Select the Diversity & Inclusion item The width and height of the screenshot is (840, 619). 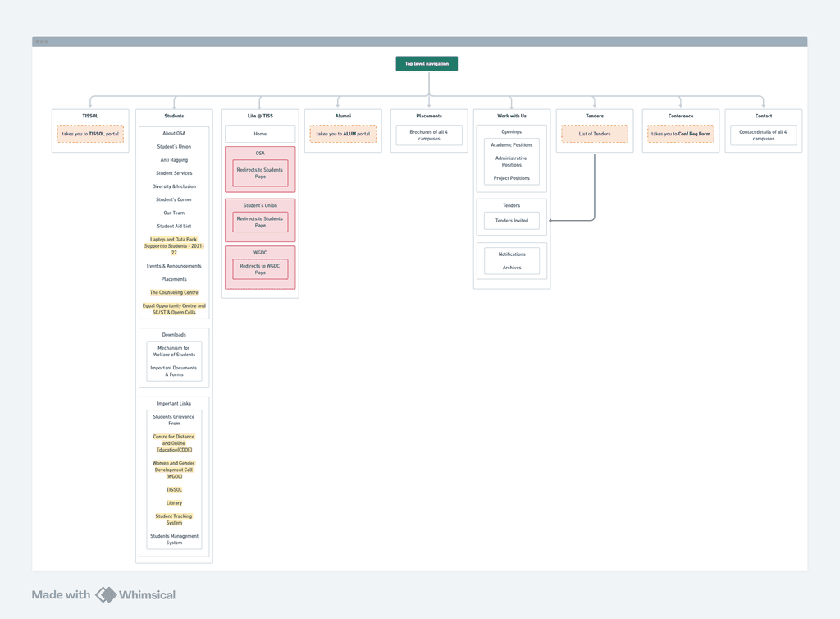174,186
